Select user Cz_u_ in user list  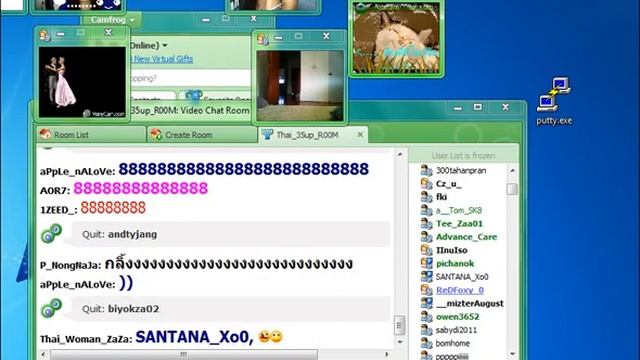(x=449, y=184)
